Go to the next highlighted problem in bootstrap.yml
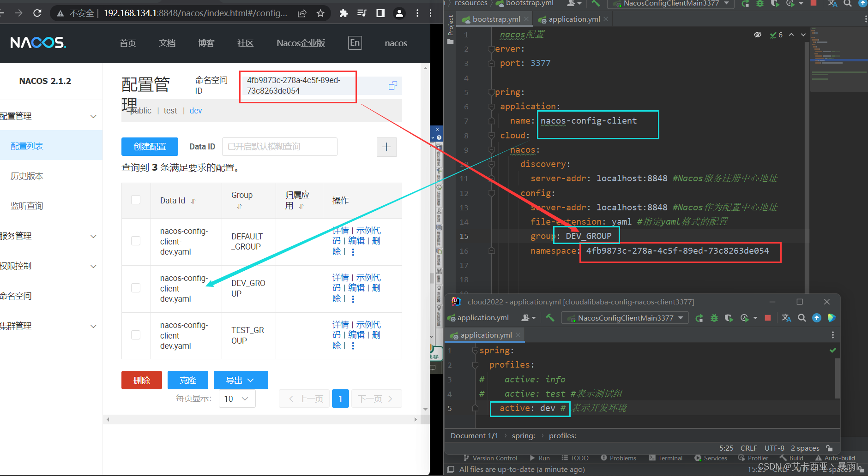The image size is (868, 476). click(803, 35)
